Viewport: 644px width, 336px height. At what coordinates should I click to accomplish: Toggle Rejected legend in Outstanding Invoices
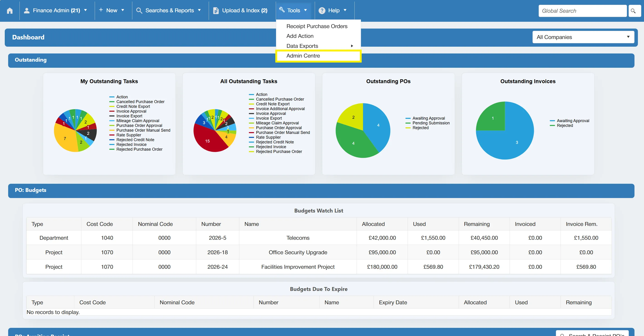[x=562, y=126]
